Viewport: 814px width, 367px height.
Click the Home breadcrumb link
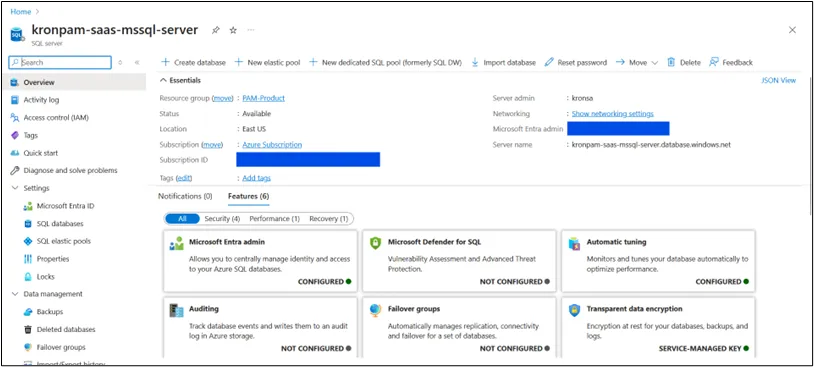click(21, 11)
